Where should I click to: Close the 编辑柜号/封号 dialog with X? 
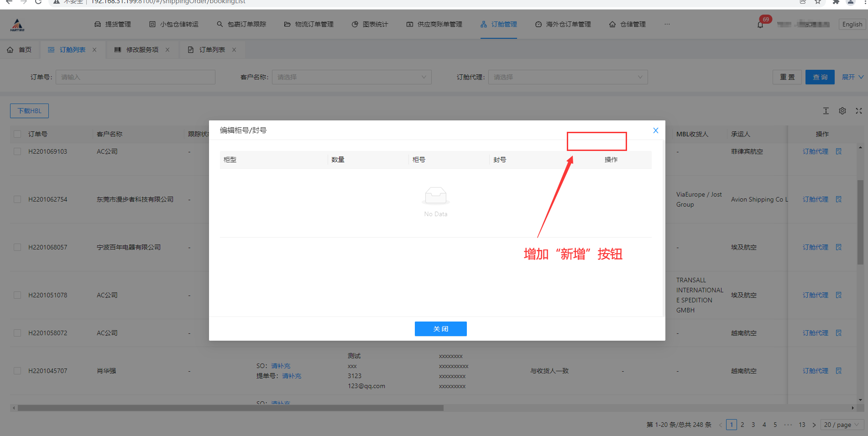pos(656,130)
